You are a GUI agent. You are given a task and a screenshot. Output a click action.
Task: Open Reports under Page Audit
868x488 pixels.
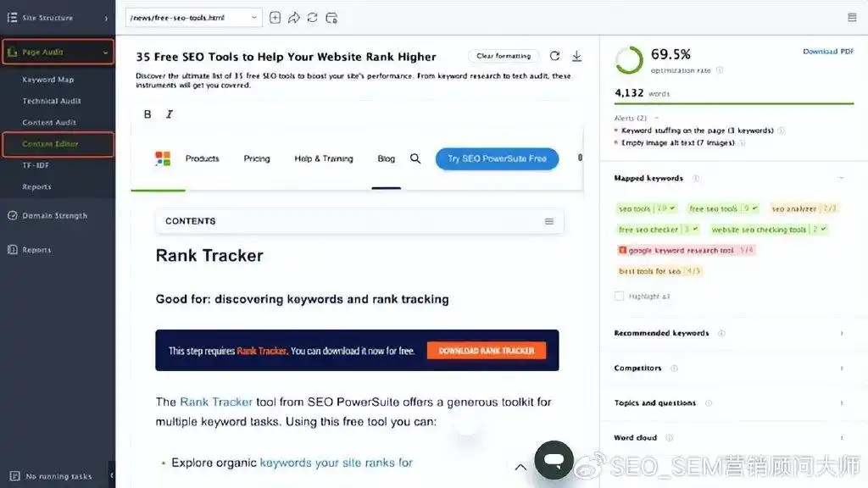click(36, 187)
